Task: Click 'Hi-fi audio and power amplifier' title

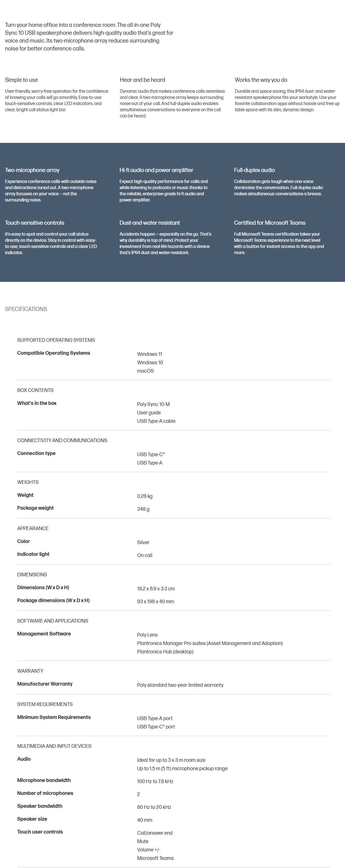Action: click(156, 170)
